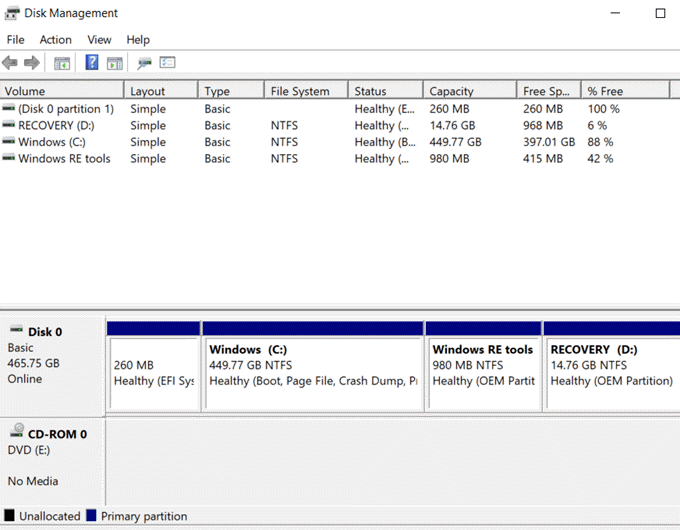Viewport: 680px width, 530px height.
Task: Toggle the action pane toolbar icon
Action: (x=115, y=63)
